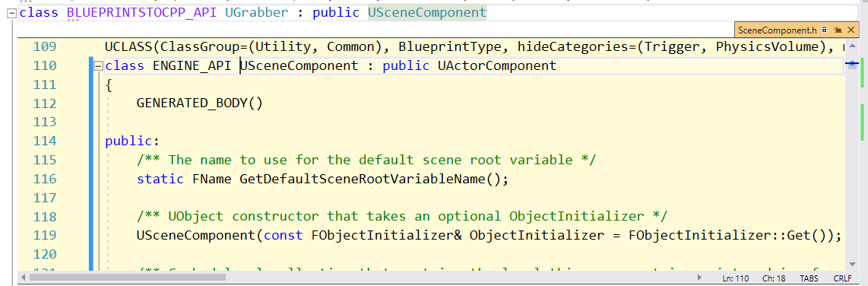This screenshot has width=868, height=286.
Task: Collapse the USceneComponent class outline block
Action: 97,66
